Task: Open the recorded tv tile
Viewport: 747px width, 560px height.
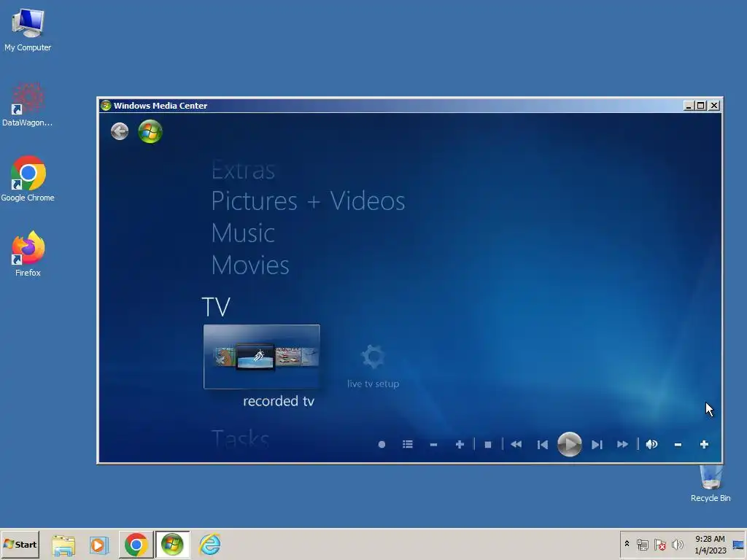Action: [262, 357]
